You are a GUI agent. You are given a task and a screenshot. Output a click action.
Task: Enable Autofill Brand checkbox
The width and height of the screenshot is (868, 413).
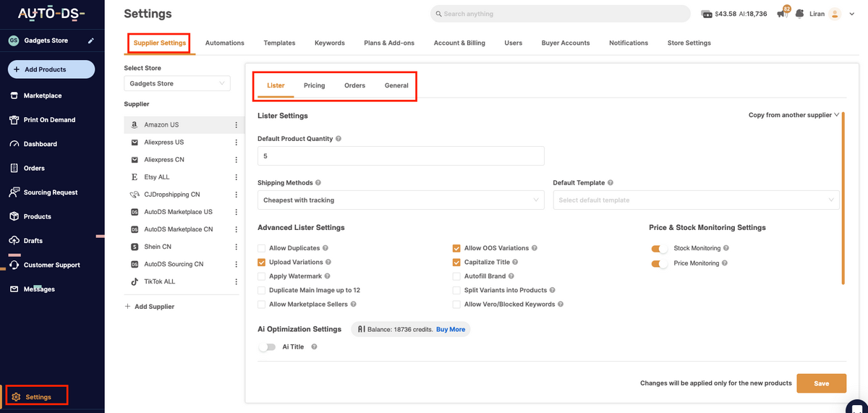(x=456, y=276)
